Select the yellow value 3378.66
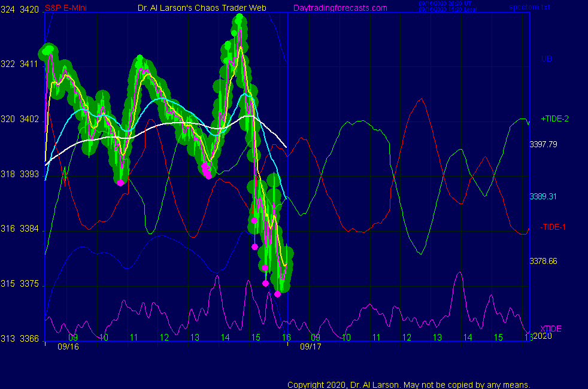The height and width of the screenshot is (389, 588). pyautogui.click(x=543, y=261)
